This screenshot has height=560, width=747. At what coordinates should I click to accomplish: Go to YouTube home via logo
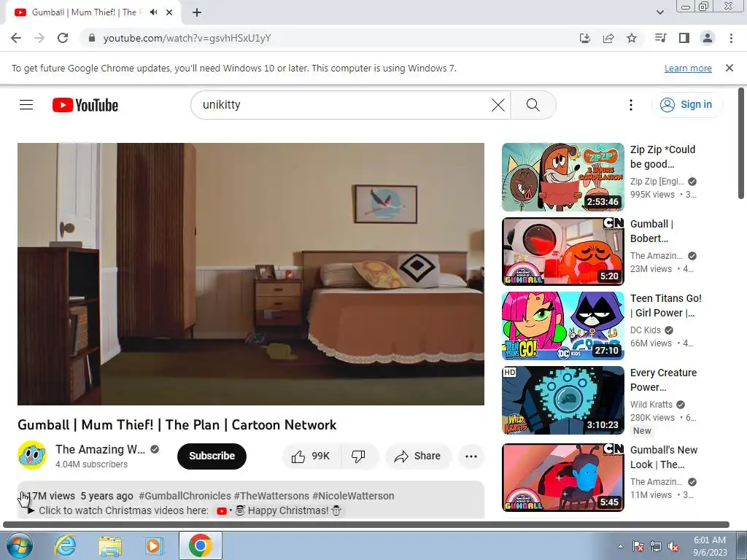coord(85,105)
